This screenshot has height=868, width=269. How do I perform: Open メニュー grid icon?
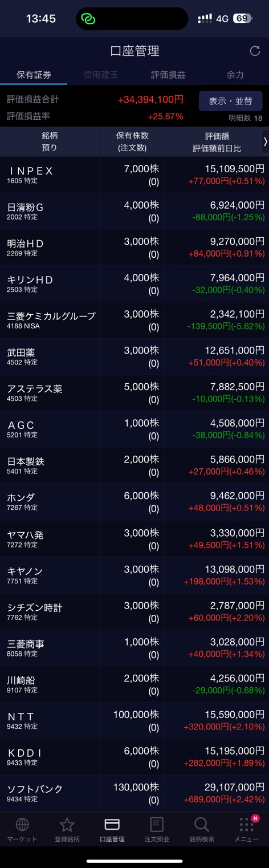pos(246,824)
